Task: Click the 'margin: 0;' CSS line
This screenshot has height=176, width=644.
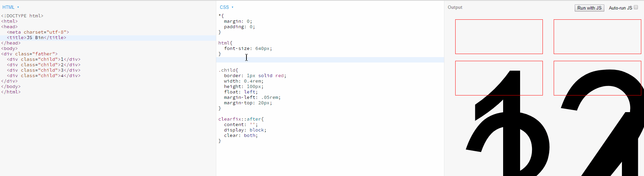Action: click(238, 21)
